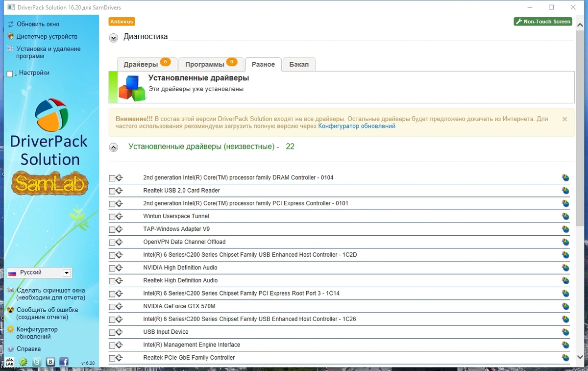Click the Non-Touch Screen button
Screen dimensions: 588x371
click(543, 22)
